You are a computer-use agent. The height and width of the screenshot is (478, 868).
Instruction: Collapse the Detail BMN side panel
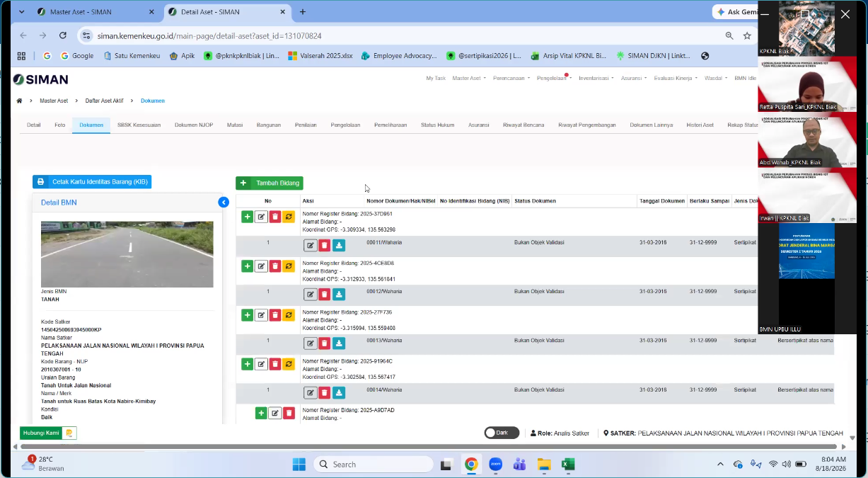tap(224, 203)
